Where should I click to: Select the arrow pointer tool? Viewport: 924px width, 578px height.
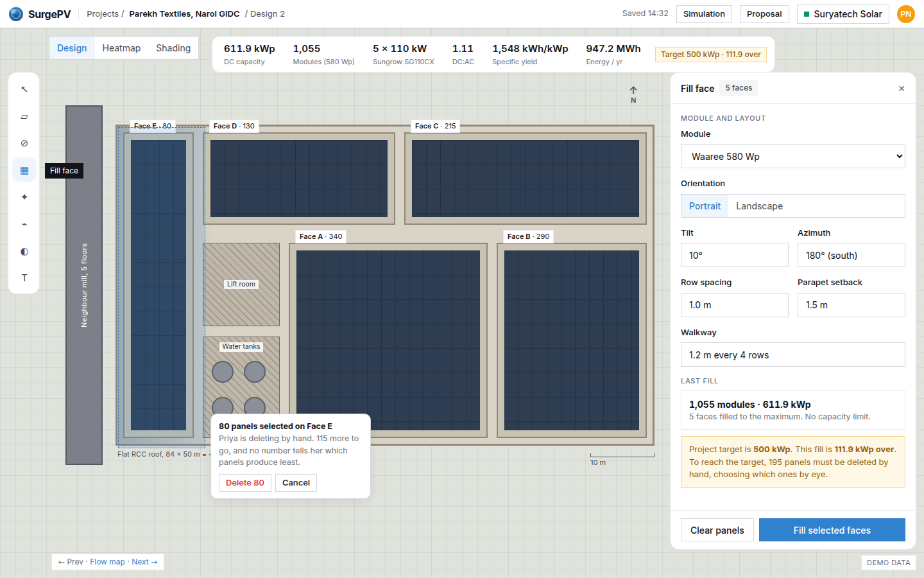pos(24,89)
